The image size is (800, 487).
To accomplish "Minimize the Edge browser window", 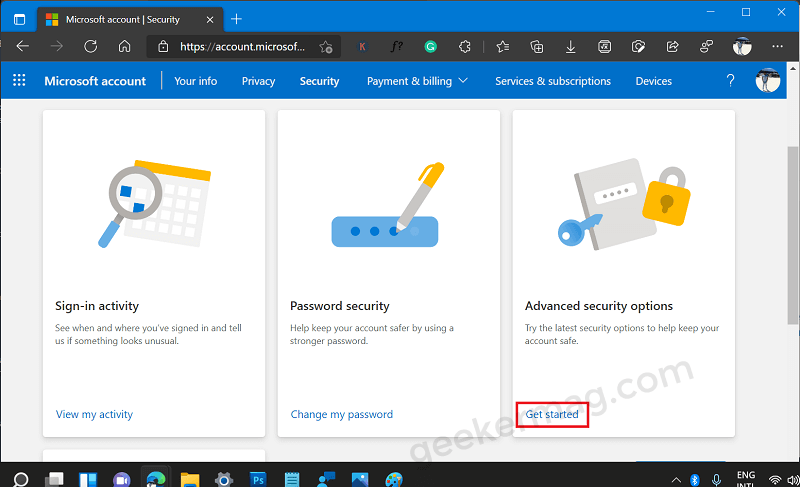I will click(x=711, y=12).
